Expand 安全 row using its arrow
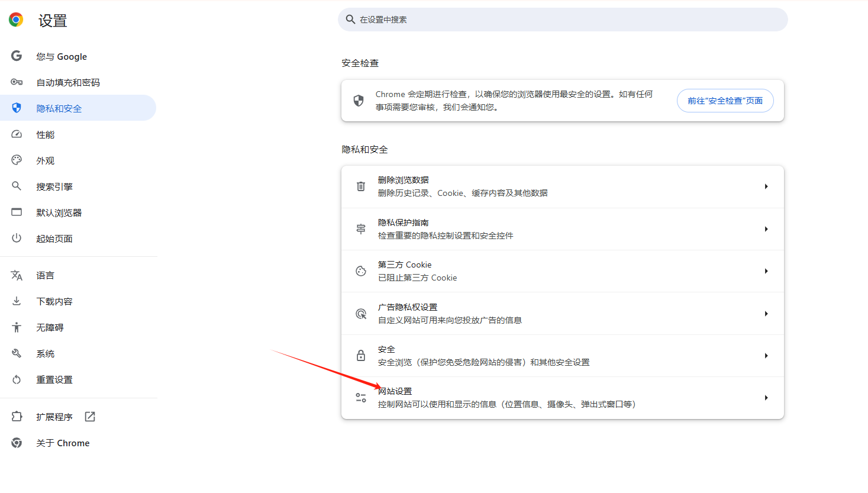Screen dimensions: 868x493 pyautogui.click(x=766, y=356)
